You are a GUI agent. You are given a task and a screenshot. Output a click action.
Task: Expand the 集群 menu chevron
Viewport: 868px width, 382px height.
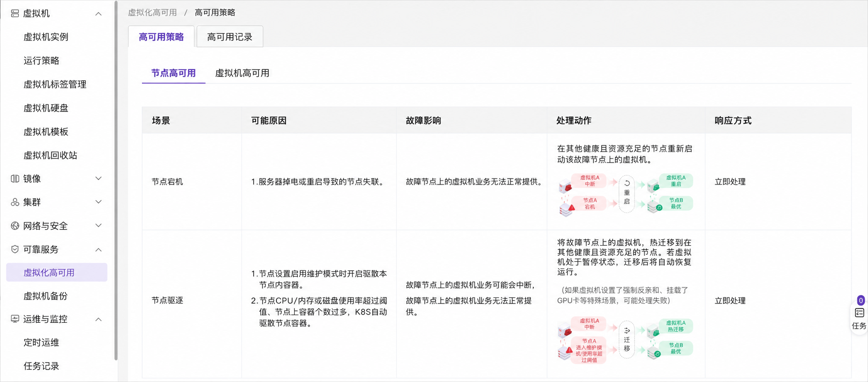tap(99, 202)
